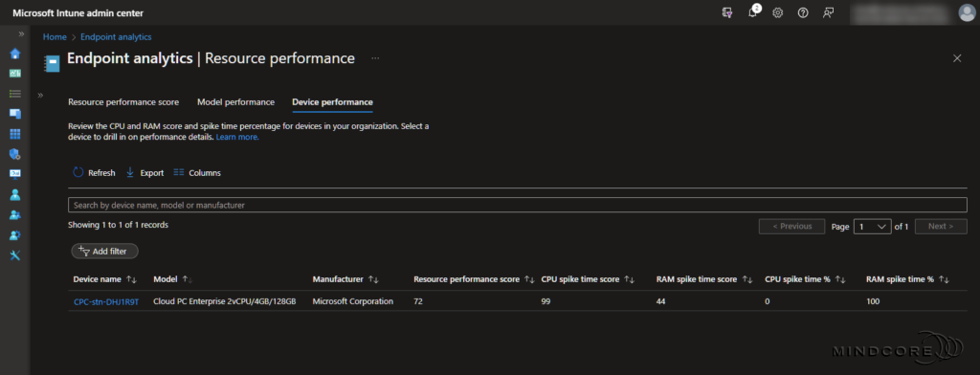Open the feedback icon
This screenshot has height=375, width=980.
(x=828, y=12)
